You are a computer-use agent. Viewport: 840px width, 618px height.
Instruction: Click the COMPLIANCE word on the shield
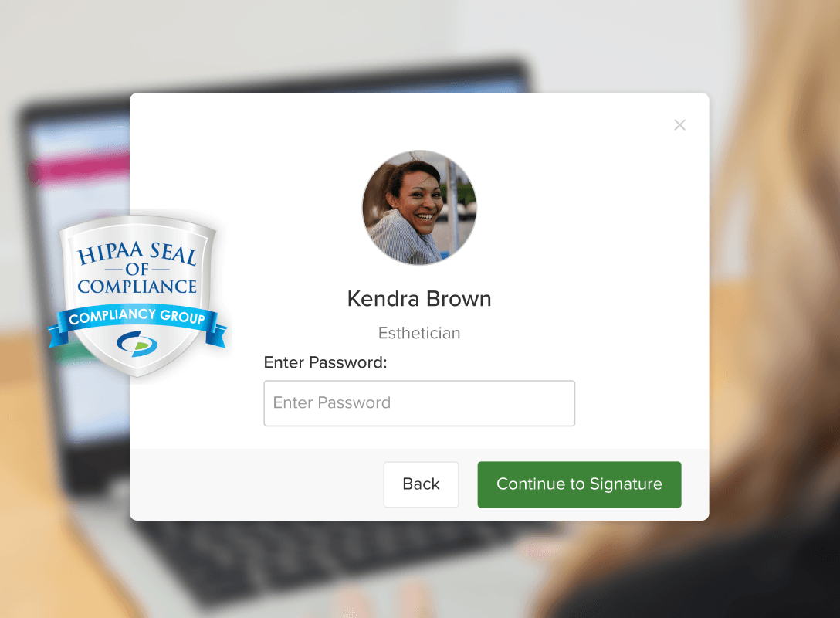137,287
